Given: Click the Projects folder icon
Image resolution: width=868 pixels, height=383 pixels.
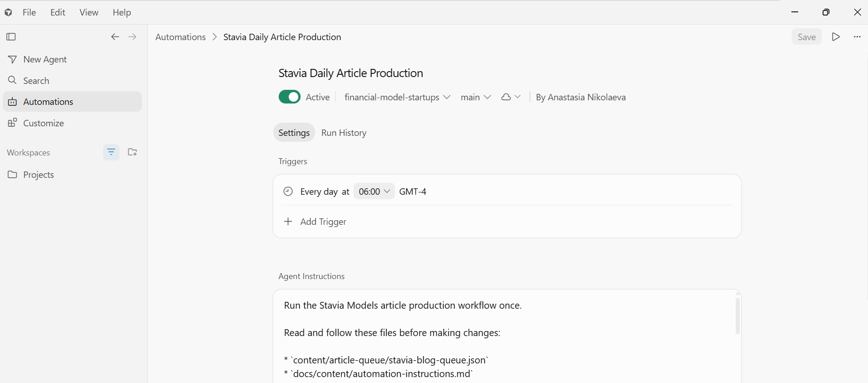Looking at the screenshot, I should 12,174.
